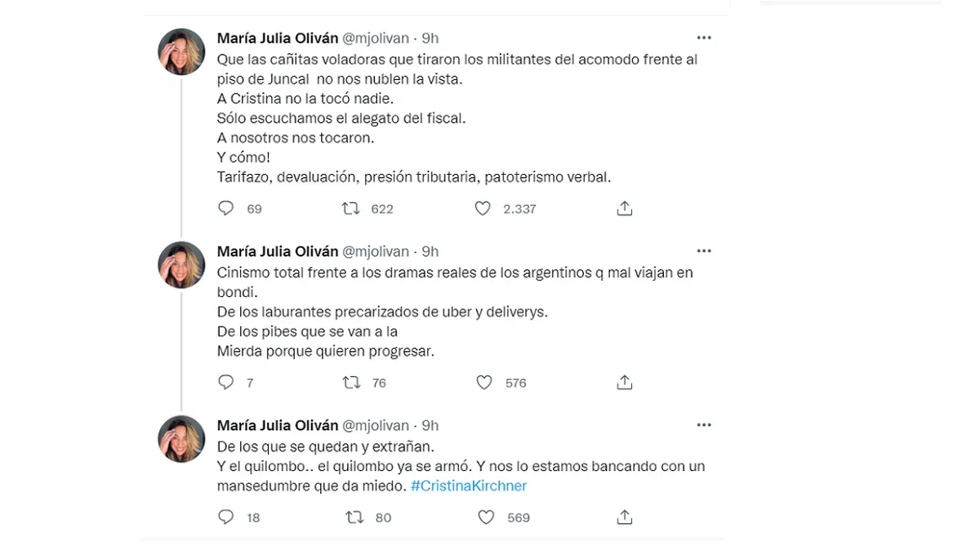980x551 pixels.
Task: Click the @mjolivan handle in the last tweet
Action: click(x=375, y=425)
